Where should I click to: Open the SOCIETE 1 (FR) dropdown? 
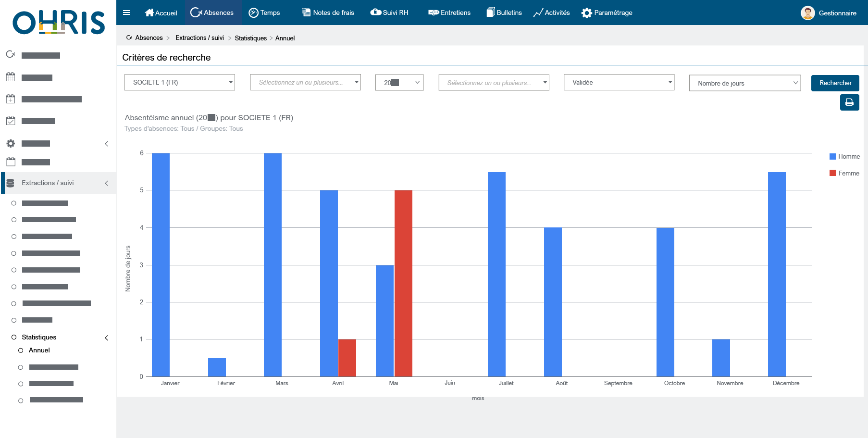179,82
